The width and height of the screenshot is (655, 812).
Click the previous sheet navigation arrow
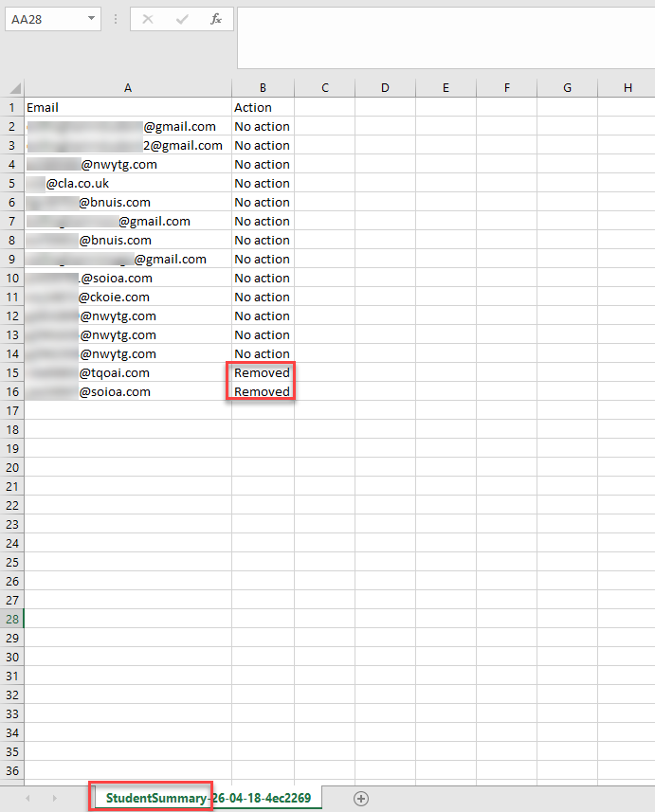click(x=27, y=799)
